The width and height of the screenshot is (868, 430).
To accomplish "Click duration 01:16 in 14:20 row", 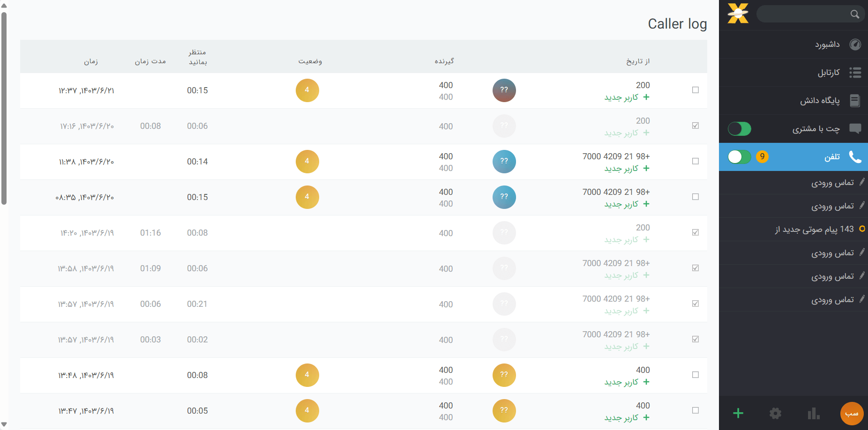I will 150,233.
